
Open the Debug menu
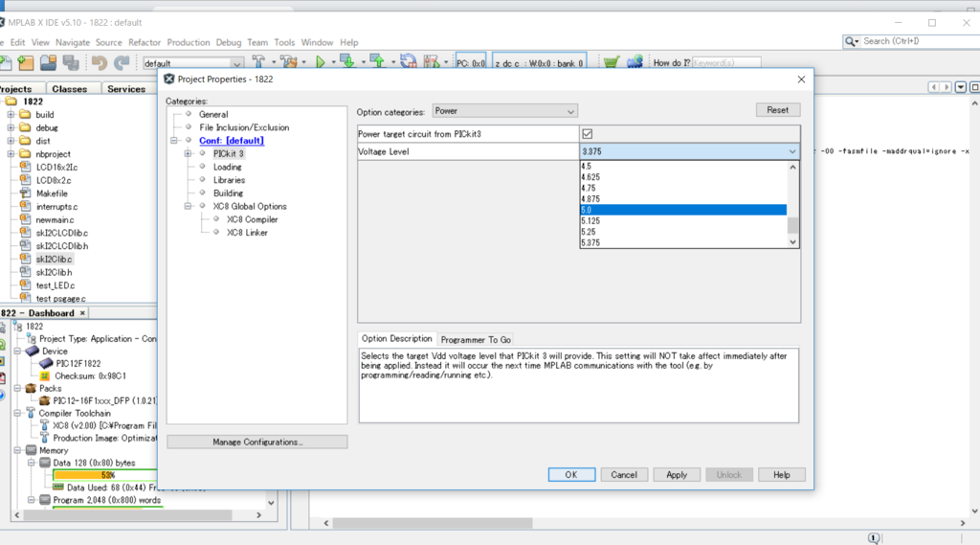228,42
